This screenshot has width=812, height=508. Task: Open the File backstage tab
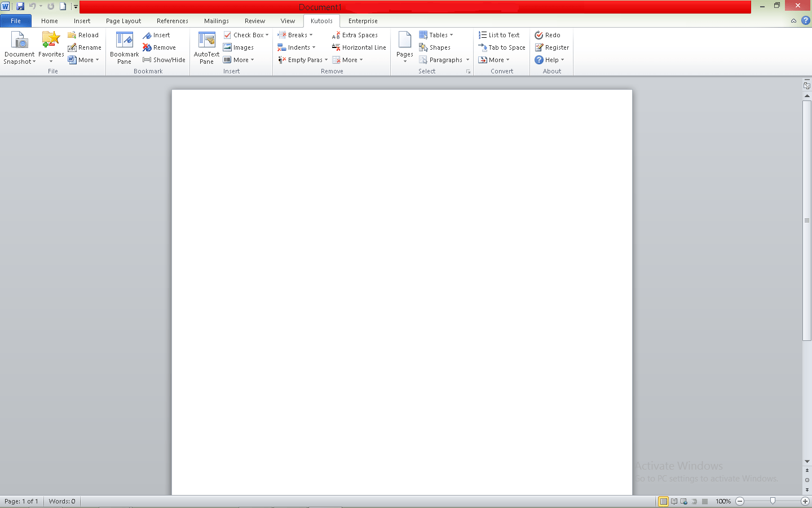pyautogui.click(x=16, y=21)
